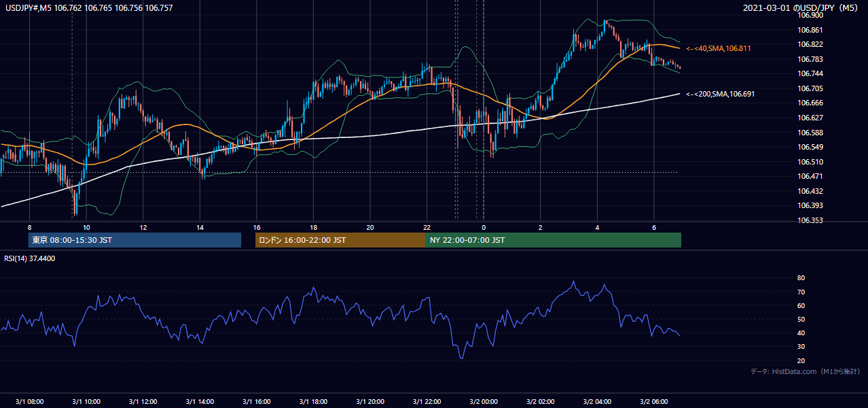Viewport: 868px width, 408px height.
Task: Click price axis label 106.588
Action: point(811,133)
